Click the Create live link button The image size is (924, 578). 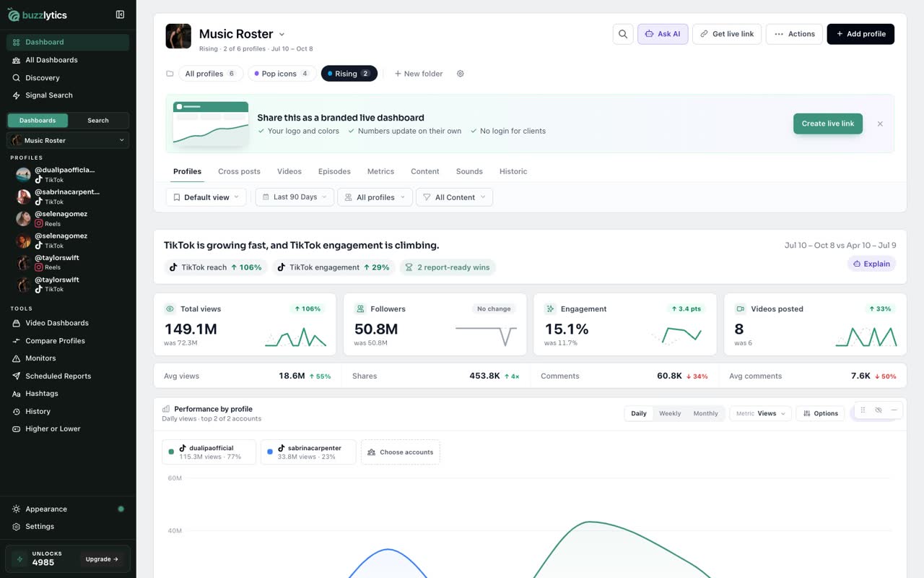coord(828,124)
